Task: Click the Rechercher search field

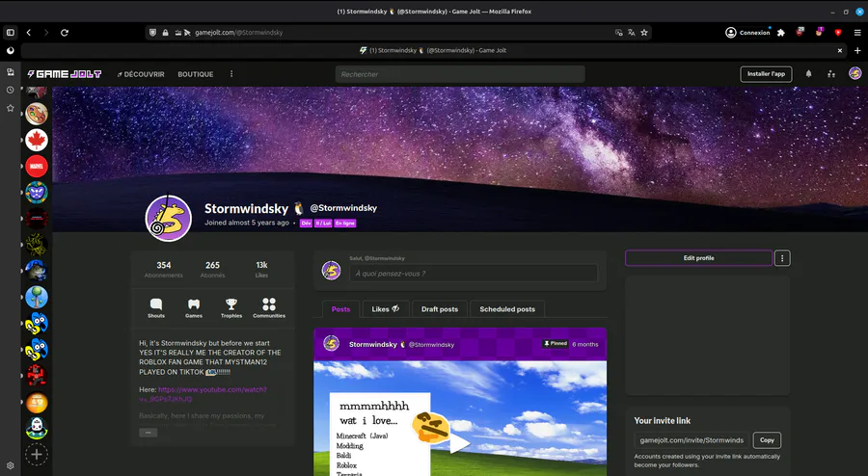Action: (x=460, y=74)
